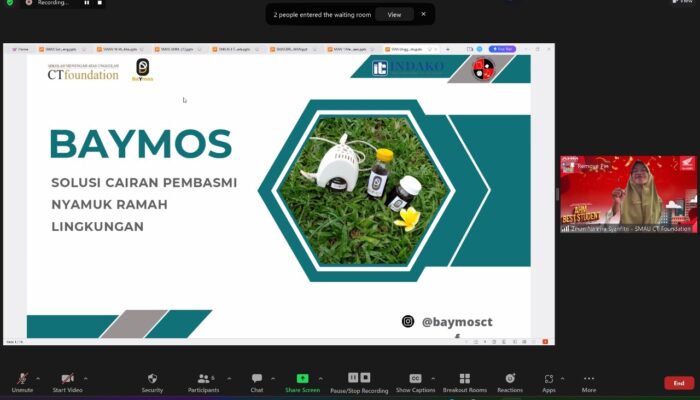Click the CT foundation logo on slide
Image resolution: width=700 pixels, height=400 pixels.
[x=83, y=72]
